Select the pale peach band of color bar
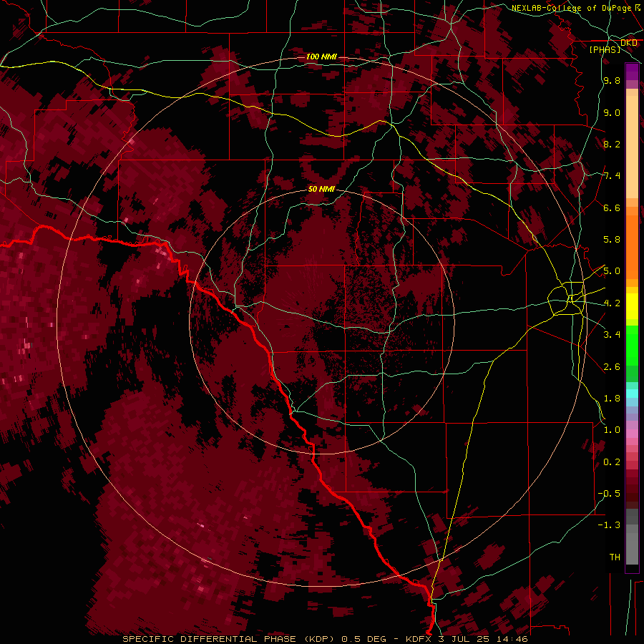The image size is (644, 644). pos(632,148)
